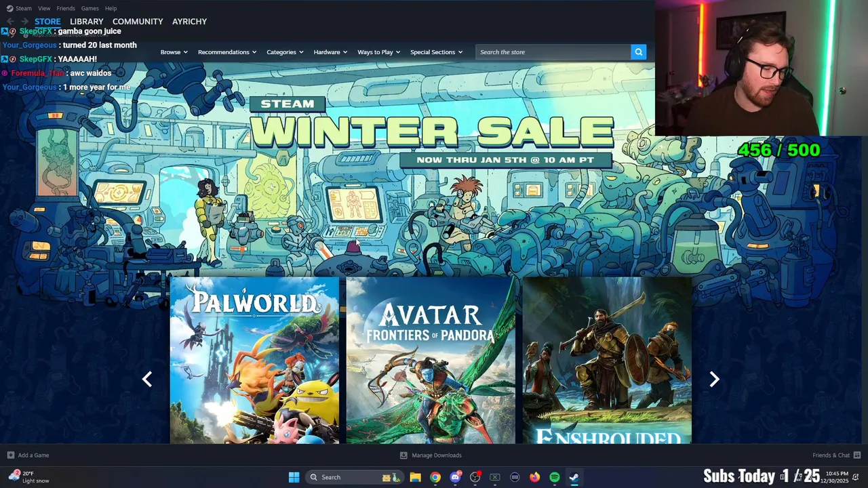The image size is (868, 488).
Task: Open the weather widget showing Light snow
Action: (28, 477)
